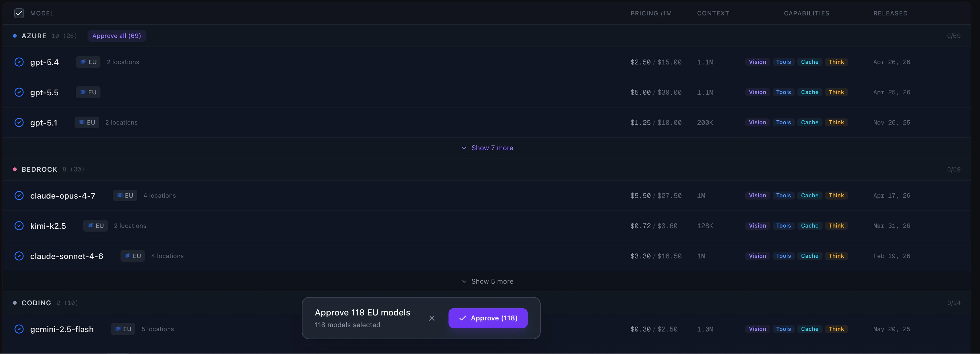
Task: Click the Think tag on claude-opus-4-7
Action: (x=836, y=195)
